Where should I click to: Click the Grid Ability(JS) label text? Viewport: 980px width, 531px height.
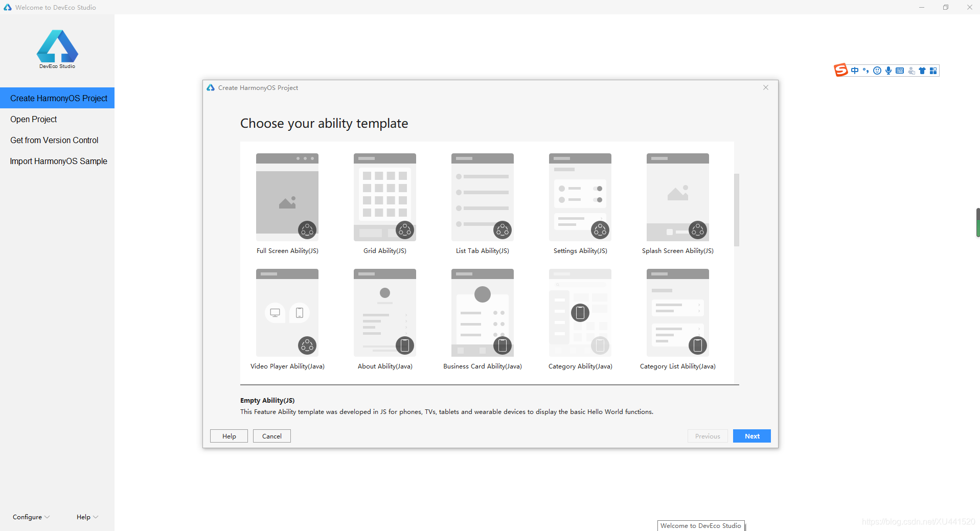pyautogui.click(x=385, y=251)
